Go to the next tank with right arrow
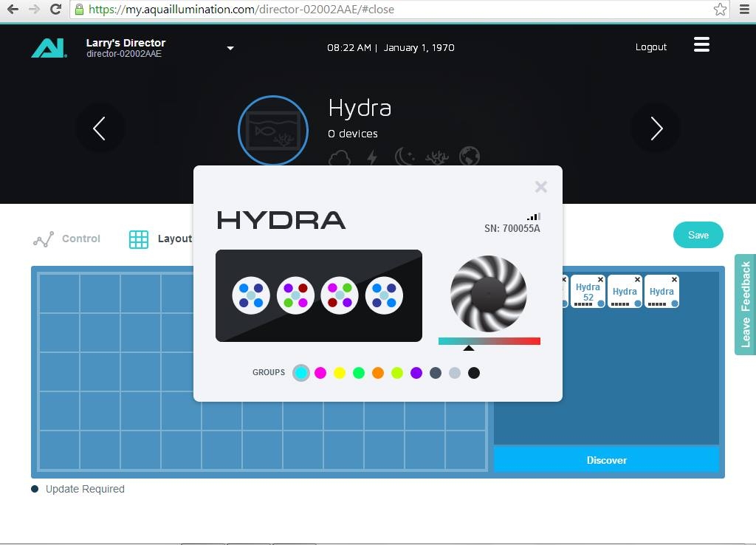 coord(656,128)
